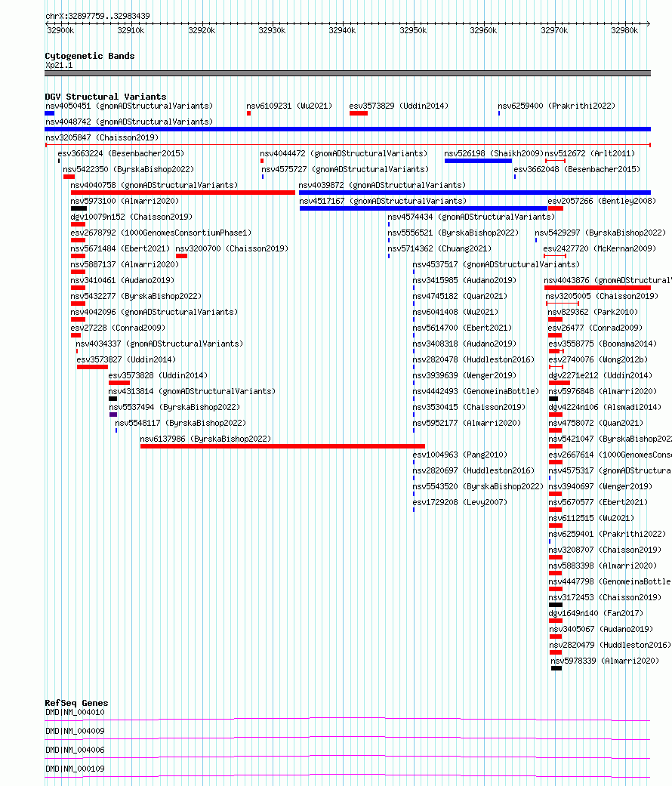Click nsv5422350 (ByrskaBishop2022) label
The image size is (672, 786).
click(128, 169)
